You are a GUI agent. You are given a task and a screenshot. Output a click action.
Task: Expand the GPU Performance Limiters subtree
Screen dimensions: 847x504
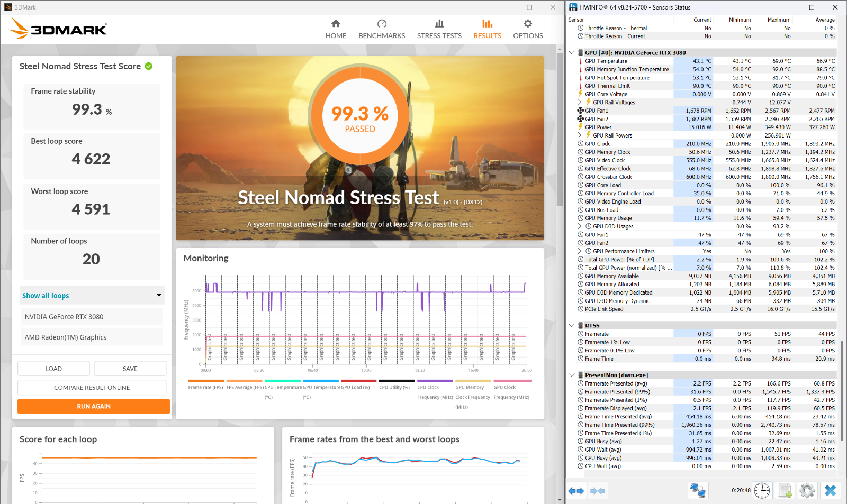[580, 251]
